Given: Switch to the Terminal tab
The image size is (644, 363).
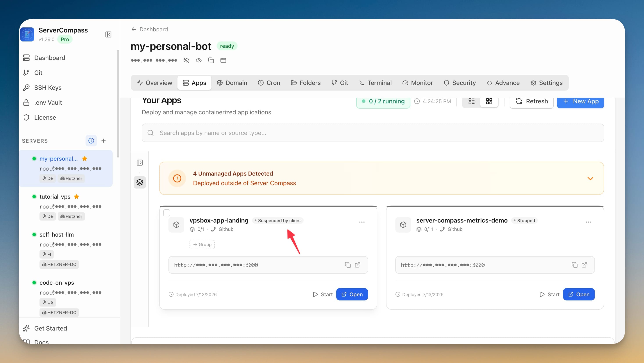Looking at the screenshot, I should 375,83.
